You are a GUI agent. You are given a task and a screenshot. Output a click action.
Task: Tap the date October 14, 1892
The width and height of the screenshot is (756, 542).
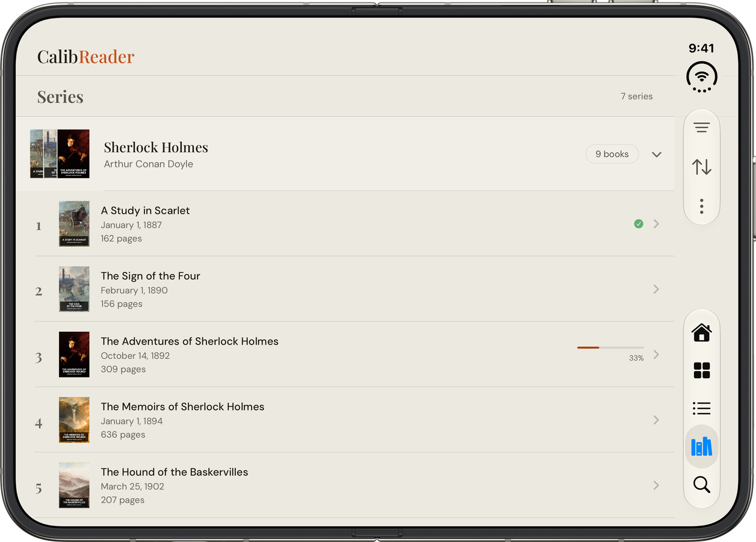(135, 356)
